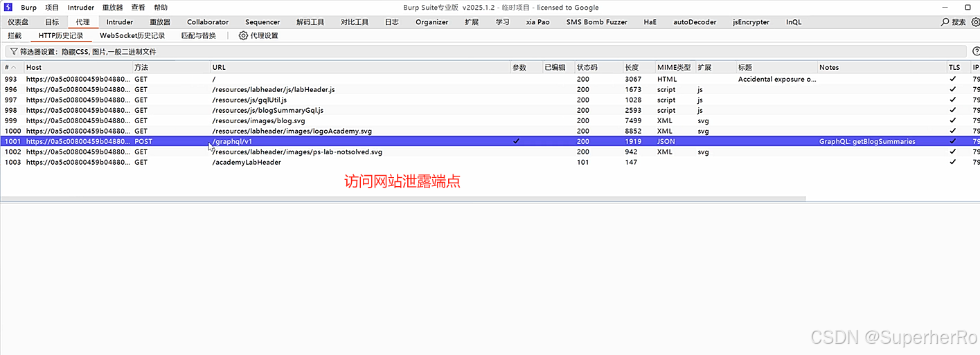The width and height of the screenshot is (980, 355).
Task: Select the gqlUtil.js request row
Action: [x=490, y=100]
